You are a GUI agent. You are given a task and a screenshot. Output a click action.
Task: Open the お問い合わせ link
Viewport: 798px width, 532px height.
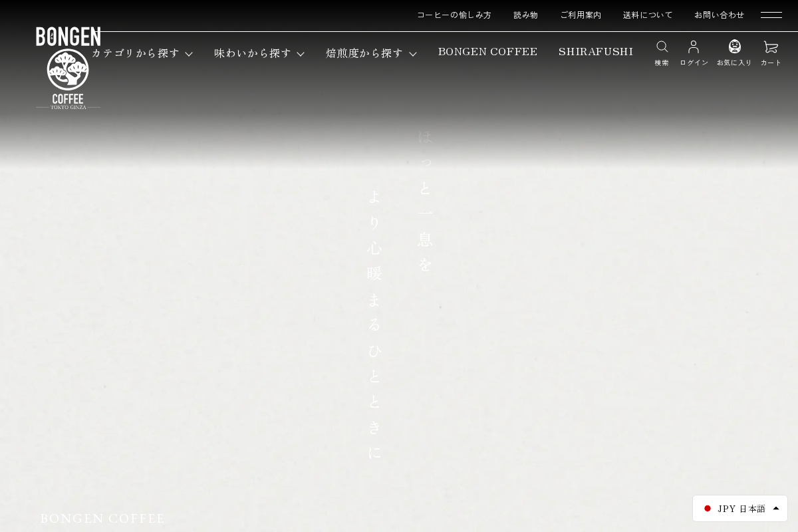720,15
